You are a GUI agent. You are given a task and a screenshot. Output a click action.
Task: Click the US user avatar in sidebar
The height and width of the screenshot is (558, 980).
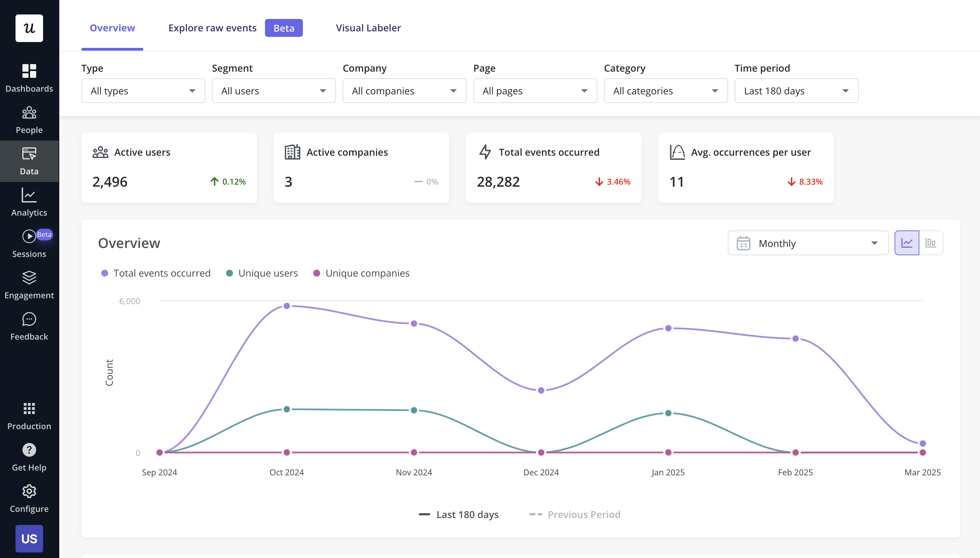[30, 539]
